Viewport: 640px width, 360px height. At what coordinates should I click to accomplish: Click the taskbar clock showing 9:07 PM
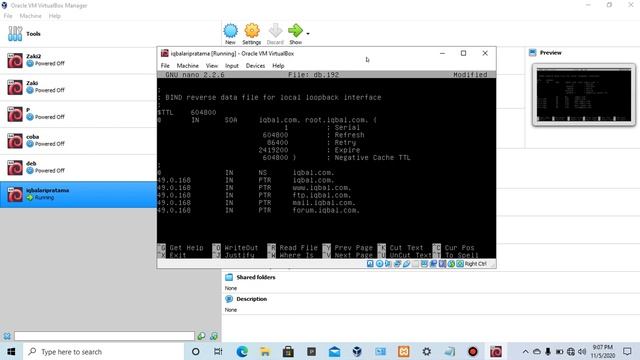click(603, 351)
